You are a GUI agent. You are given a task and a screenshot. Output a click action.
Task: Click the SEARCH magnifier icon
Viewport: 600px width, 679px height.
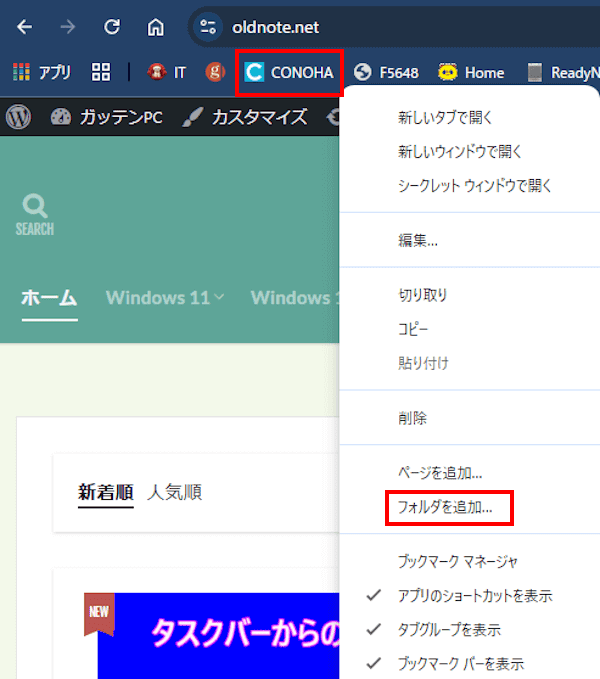click(35, 214)
